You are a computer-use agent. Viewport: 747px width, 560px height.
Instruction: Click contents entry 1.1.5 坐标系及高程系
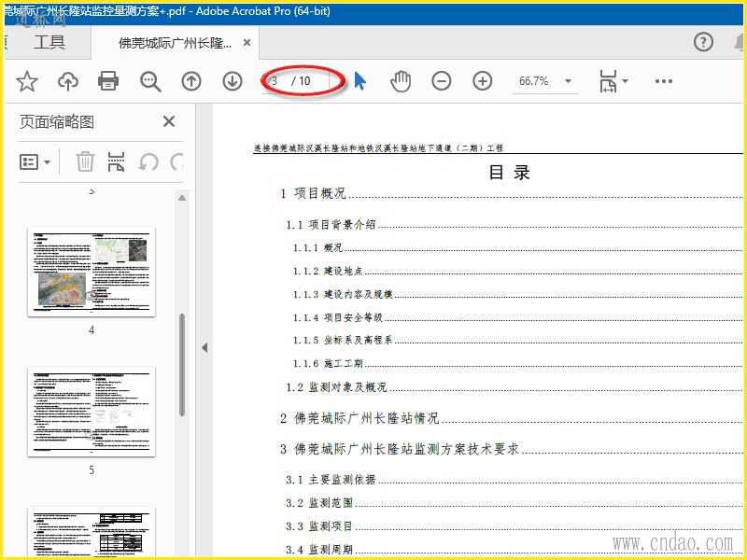pyautogui.click(x=343, y=340)
